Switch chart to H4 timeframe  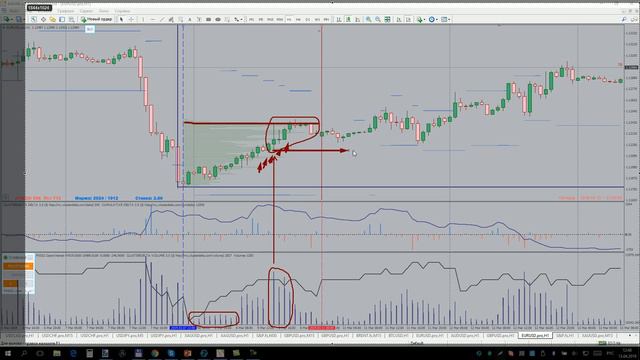(x=298, y=19)
